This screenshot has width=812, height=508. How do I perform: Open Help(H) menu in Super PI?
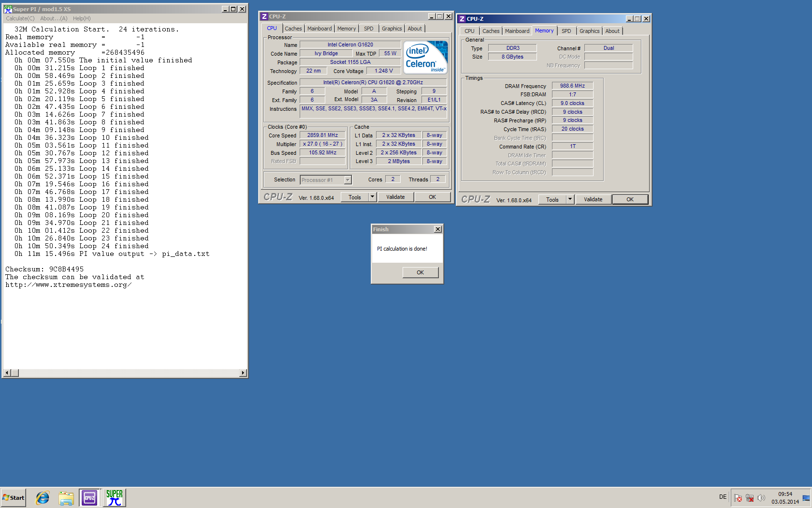click(x=82, y=18)
